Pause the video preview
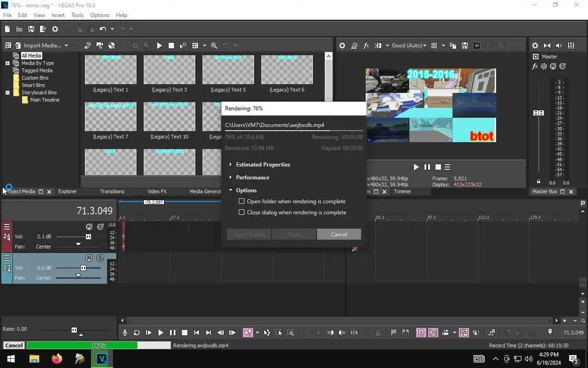Viewport: 588px width, 368px height. [x=427, y=167]
